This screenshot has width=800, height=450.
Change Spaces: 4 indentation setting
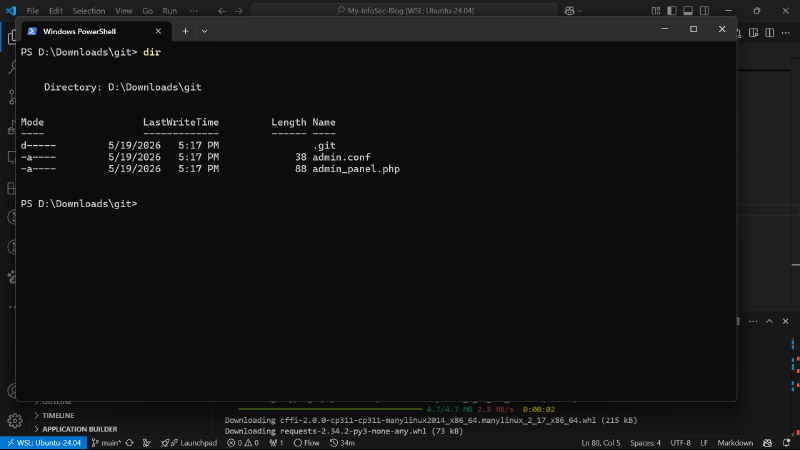tap(645, 443)
